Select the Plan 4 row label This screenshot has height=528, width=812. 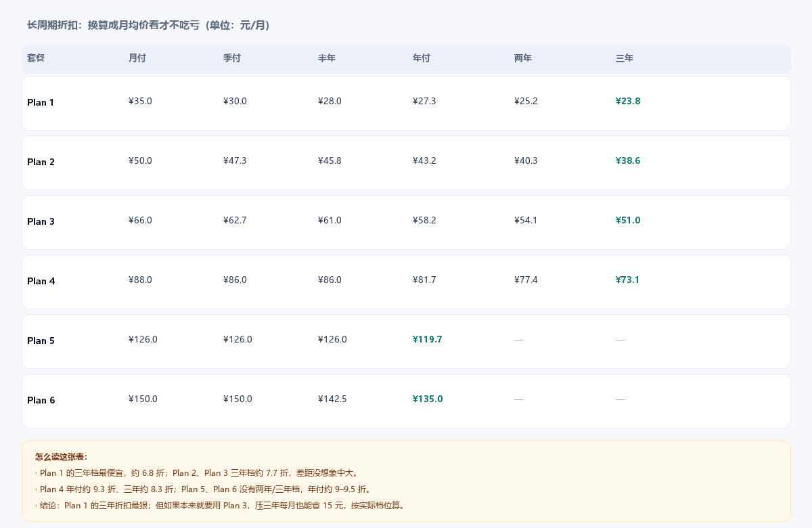[41, 281]
